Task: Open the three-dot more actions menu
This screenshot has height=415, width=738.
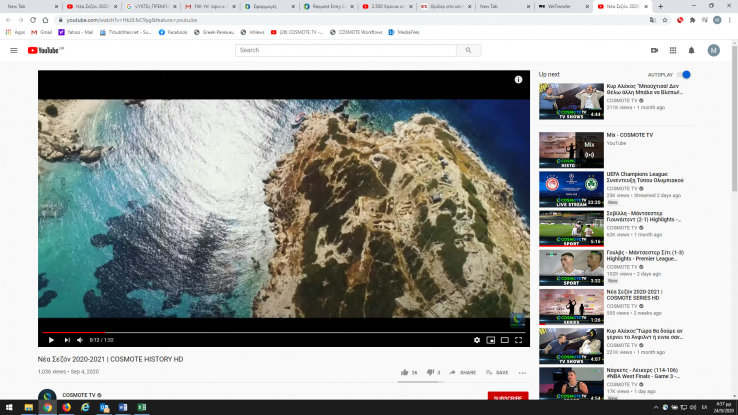Action: (x=521, y=372)
